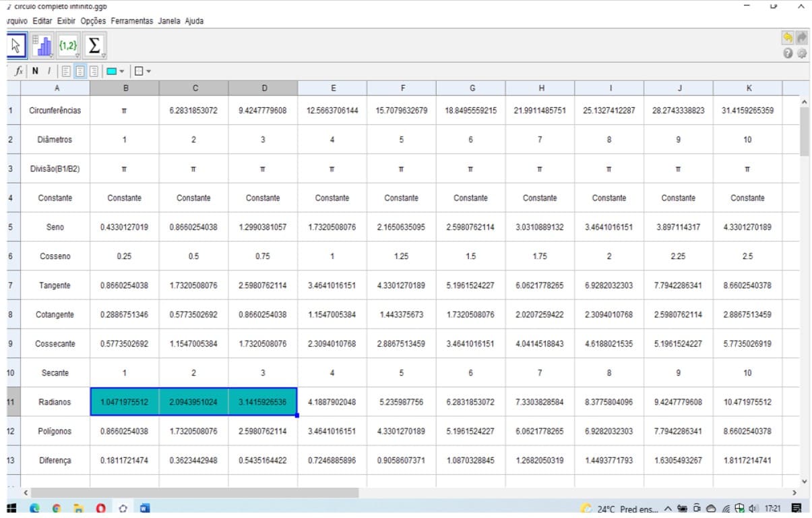Viewport: 812px width, 518px height.
Task: Click row header 5
Action: [x=10, y=227]
